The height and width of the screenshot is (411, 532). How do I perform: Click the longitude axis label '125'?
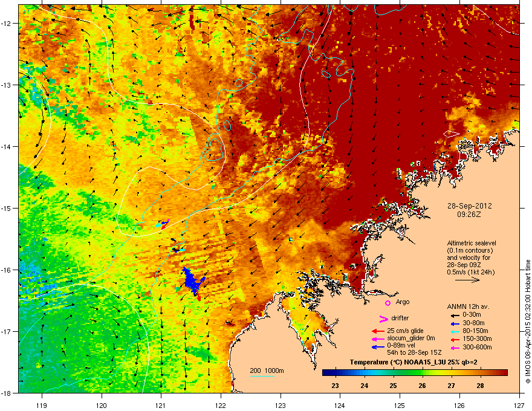pos(400,405)
